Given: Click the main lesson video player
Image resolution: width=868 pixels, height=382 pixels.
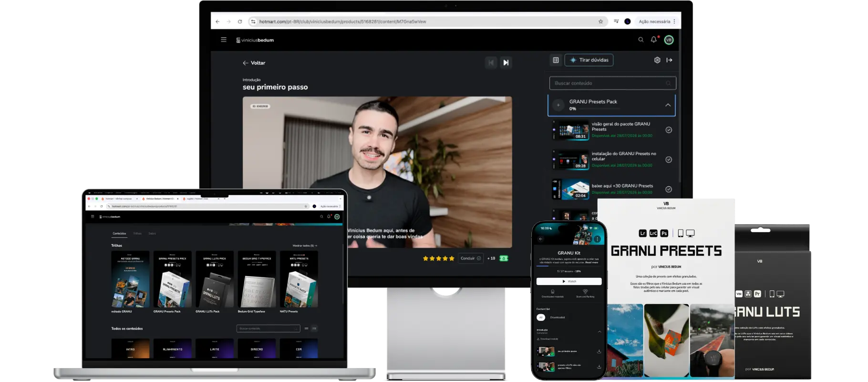Looking at the screenshot, I should tap(377, 172).
